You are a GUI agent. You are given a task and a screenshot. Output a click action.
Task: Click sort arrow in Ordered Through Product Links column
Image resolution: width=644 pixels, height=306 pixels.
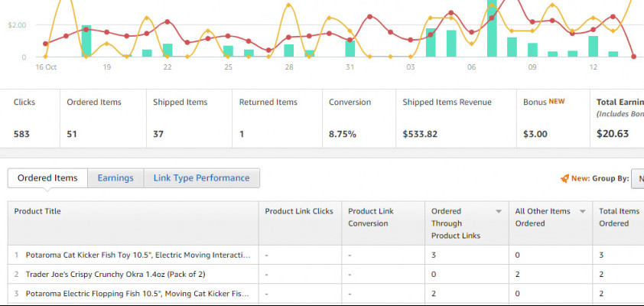(499, 211)
